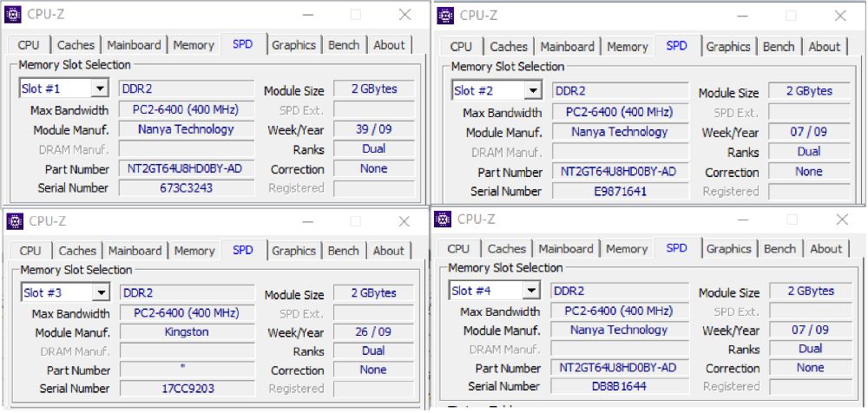Go to the Bench tab in the Slot #2 window
This screenshot has width=868, height=413.
click(x=779, y=47)
